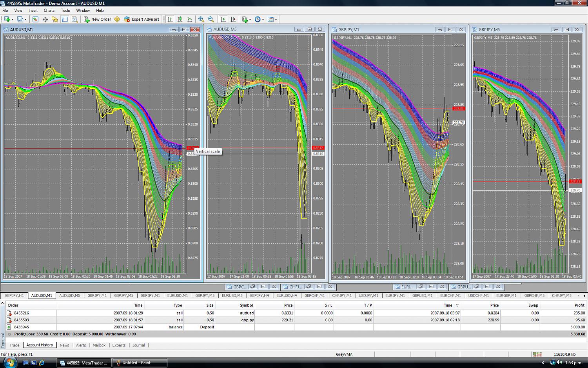Click the MetaTrader taskbar button
Image resolution: width=588 pixels, height=368 pixels.
tap(84, 363)
